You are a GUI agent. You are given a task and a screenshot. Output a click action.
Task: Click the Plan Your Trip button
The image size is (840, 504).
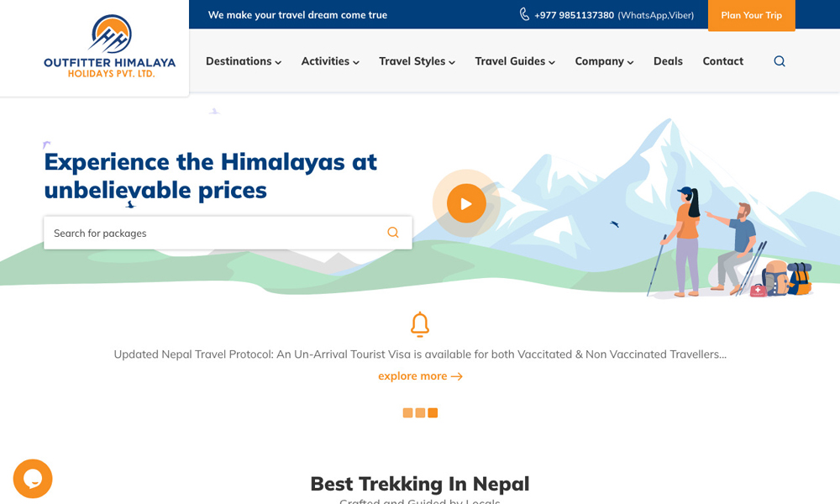(751, 15)
